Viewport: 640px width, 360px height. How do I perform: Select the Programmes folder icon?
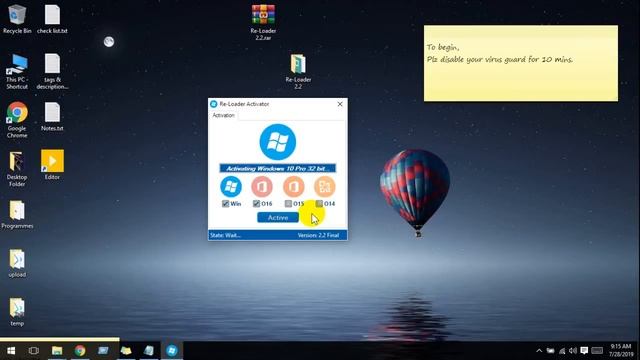click(17, 214)
